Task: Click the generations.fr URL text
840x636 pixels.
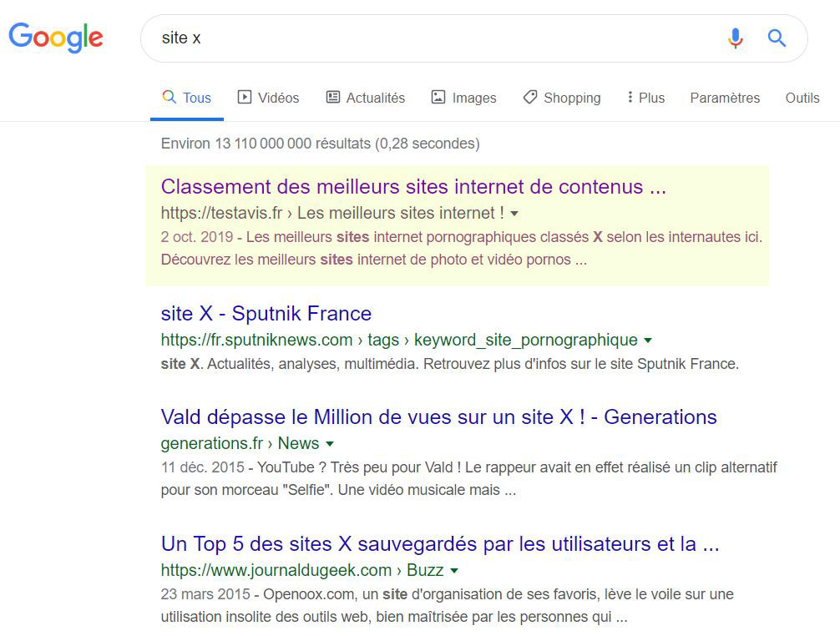Action: point(212,443)
